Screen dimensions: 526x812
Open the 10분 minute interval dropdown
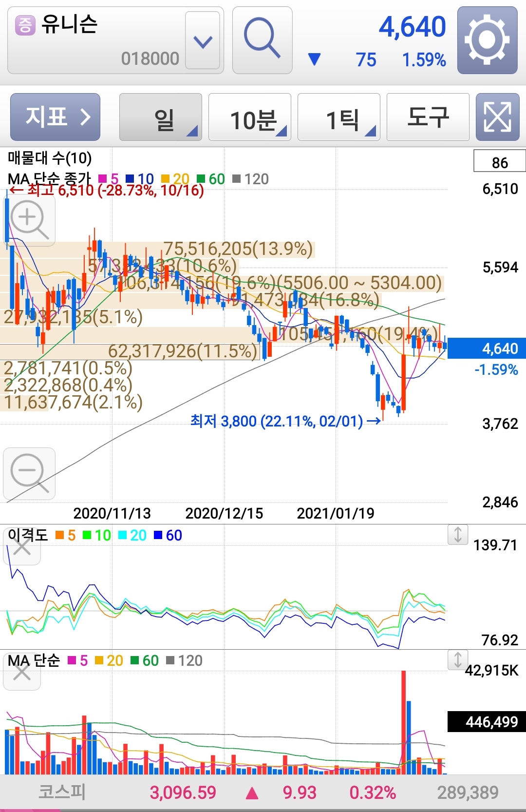250,117
